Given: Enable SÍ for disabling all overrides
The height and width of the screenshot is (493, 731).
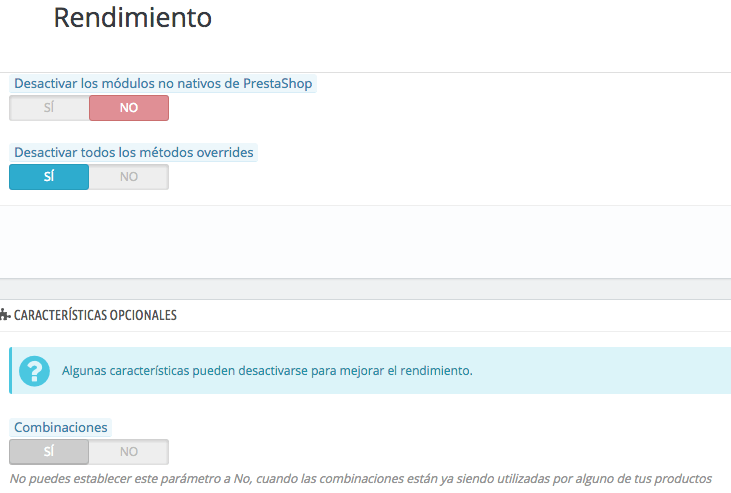Looking at the screenshot, I should click(x=49, y=177).
